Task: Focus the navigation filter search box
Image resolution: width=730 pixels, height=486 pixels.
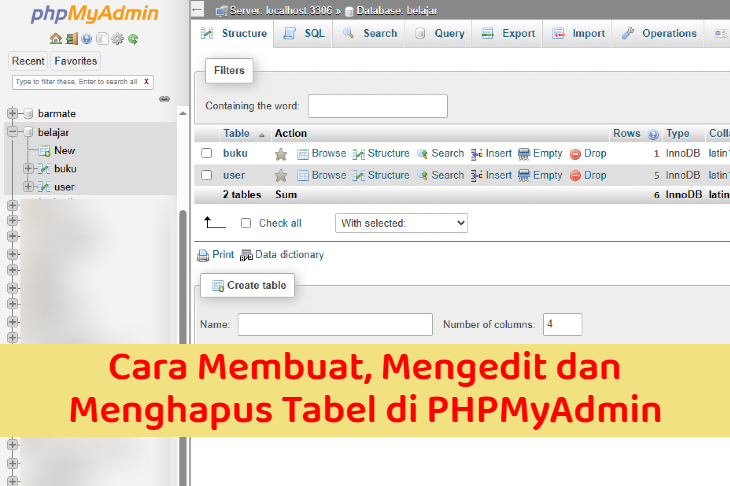Action: coord(83,82)
